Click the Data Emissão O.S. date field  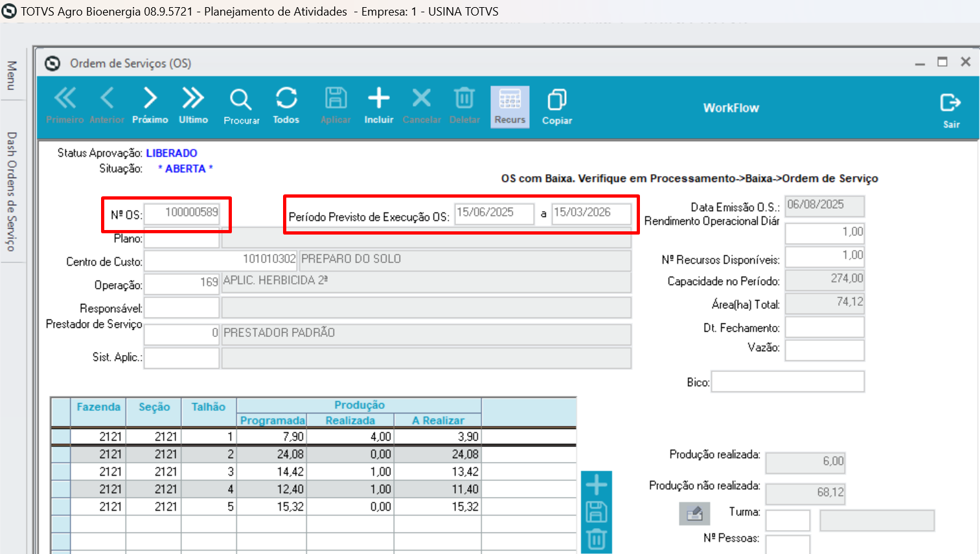click(x=825, y=205)
